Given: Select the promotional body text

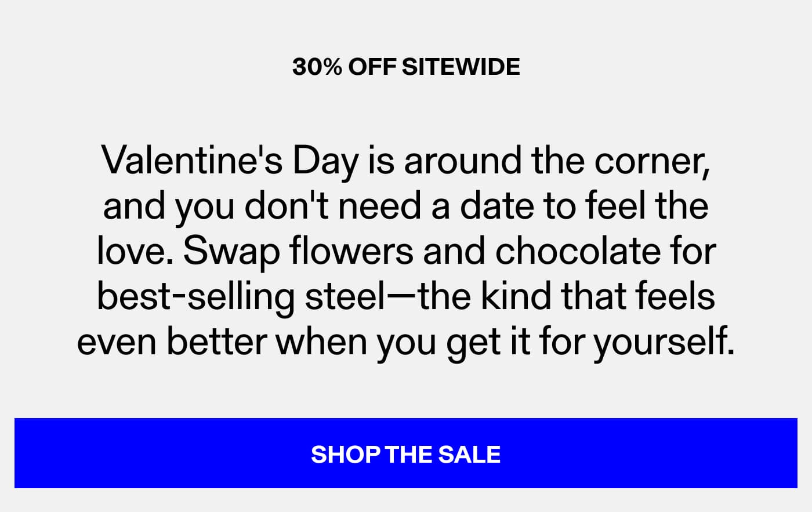Looking at the screenshot, I should (x=406, y=249).
